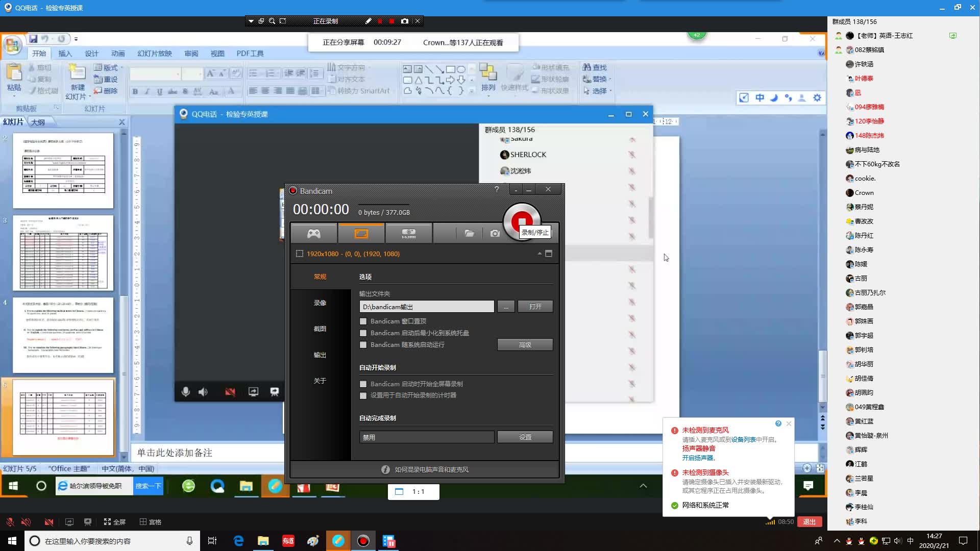Pause recording on top recording bar

point(380,21)
